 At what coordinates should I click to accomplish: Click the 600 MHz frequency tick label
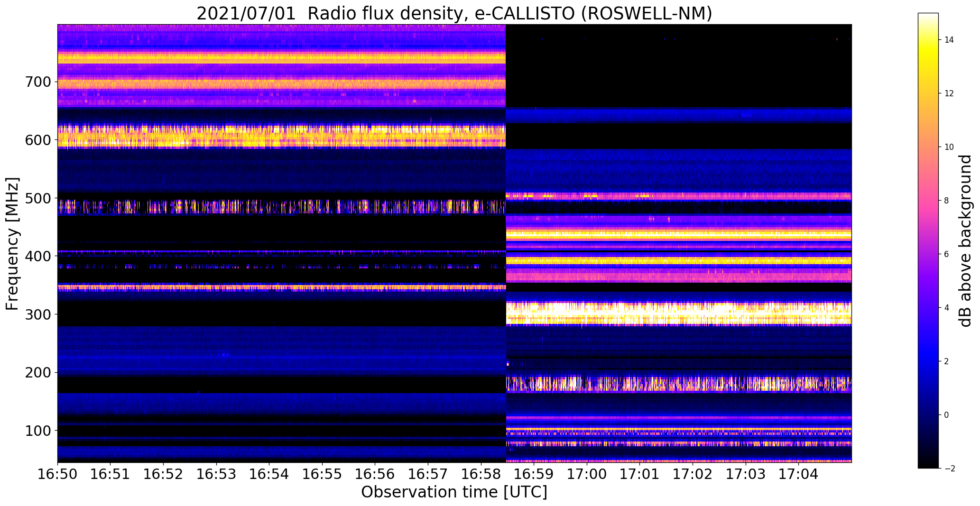click(37, 140)
